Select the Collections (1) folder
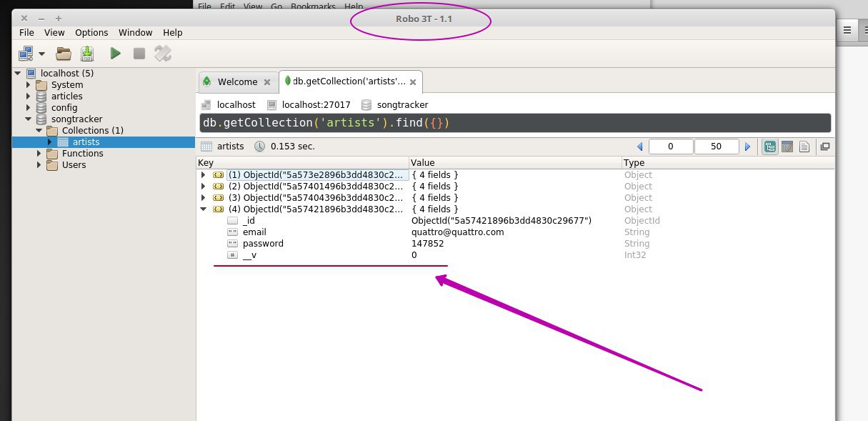 [x=93, y=130]
